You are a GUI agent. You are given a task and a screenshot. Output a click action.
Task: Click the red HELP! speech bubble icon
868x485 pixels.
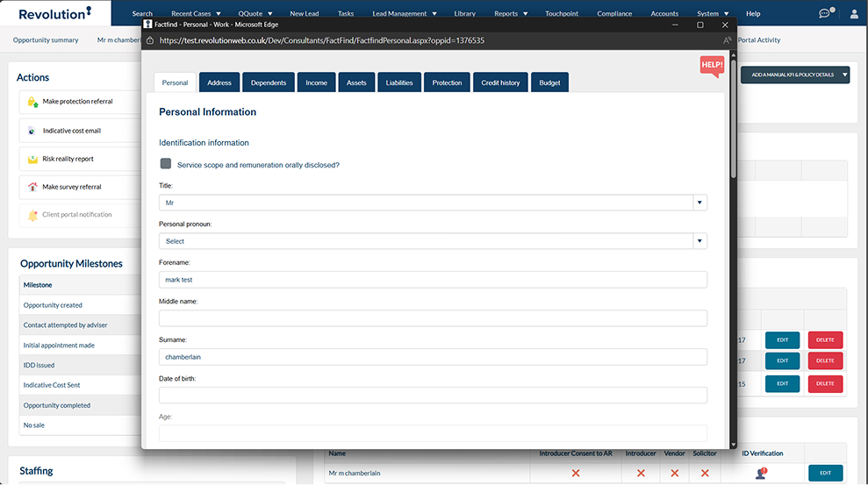(x=712, y=67)
